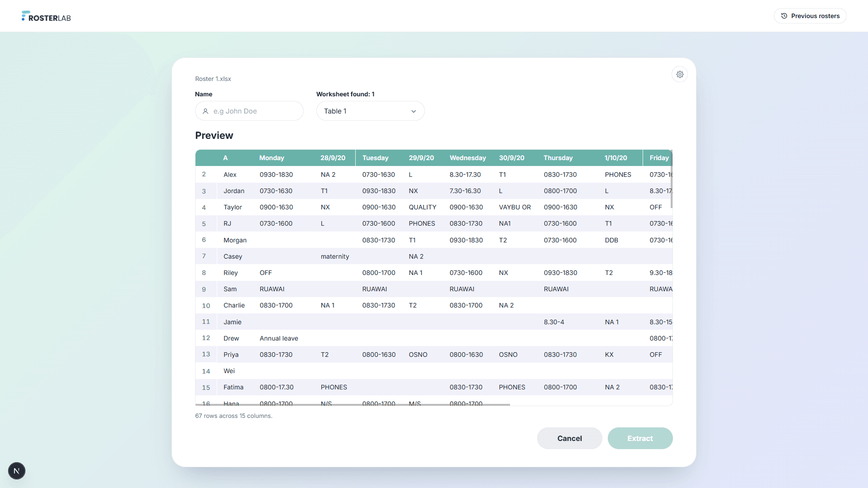Click the name cell Charlie
The image size is (868, 488).
coord(234,305)
